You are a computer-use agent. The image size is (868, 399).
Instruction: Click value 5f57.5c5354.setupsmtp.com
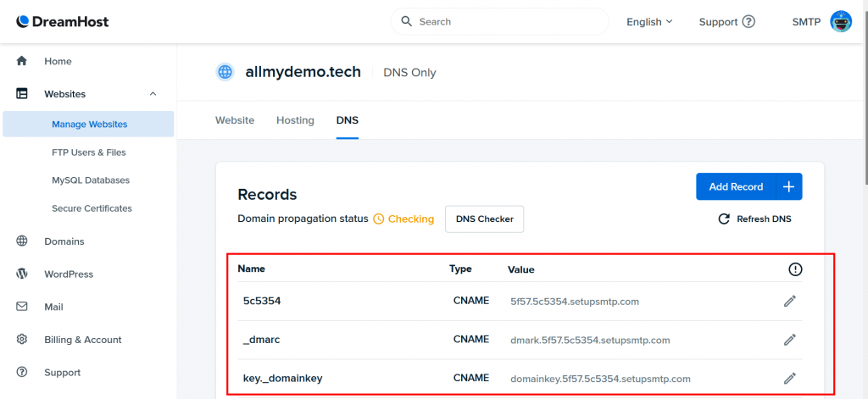tap(575, 302)
